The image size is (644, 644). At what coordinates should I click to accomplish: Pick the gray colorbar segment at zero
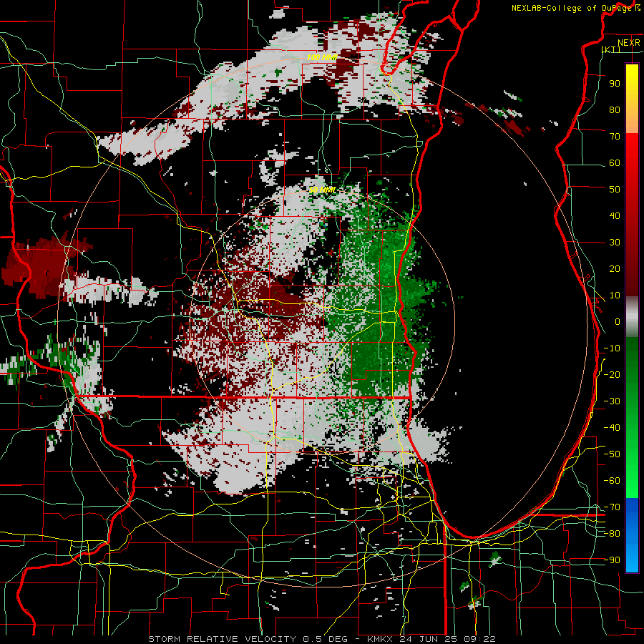(632, 317)
